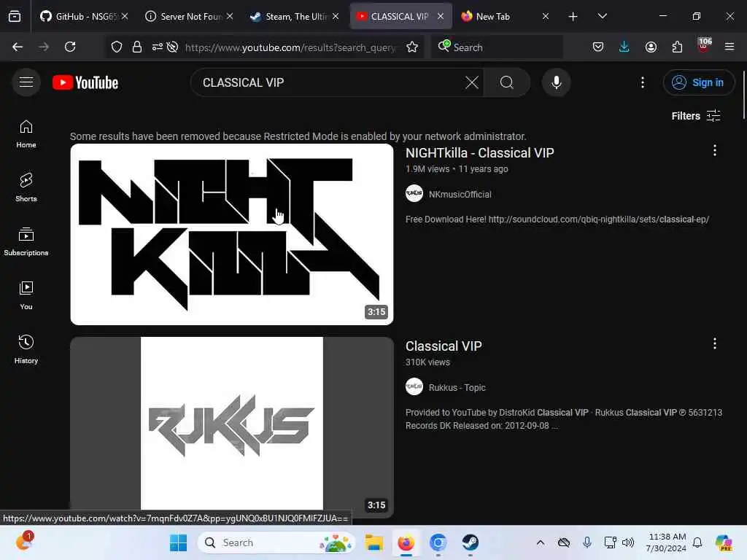Clear the CLASSICAL VIP search query
Viewport: 747px width, 560px height.
[472, 82]
